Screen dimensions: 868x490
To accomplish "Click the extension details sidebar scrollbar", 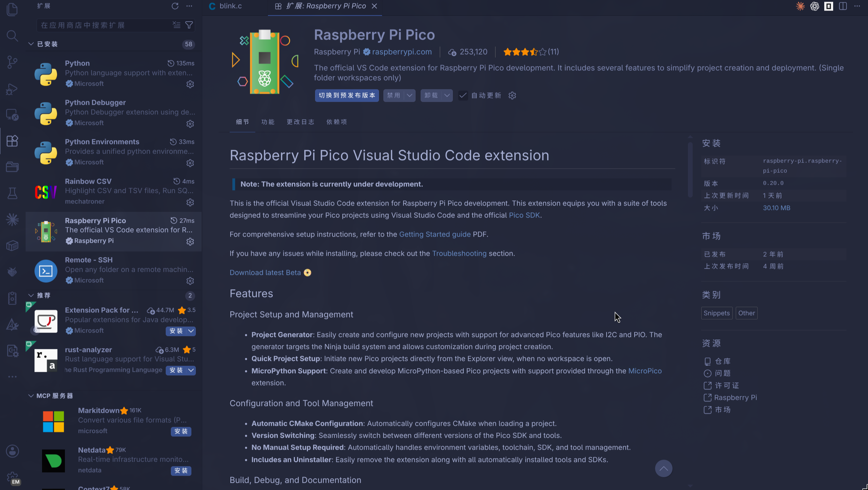I will (690, 170).
